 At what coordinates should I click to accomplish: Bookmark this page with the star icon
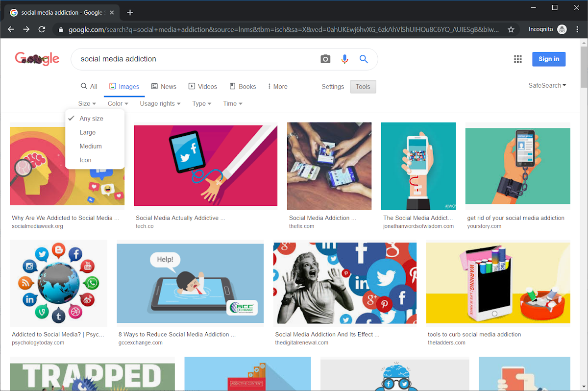pyautogui.click(x=511, y=29)
